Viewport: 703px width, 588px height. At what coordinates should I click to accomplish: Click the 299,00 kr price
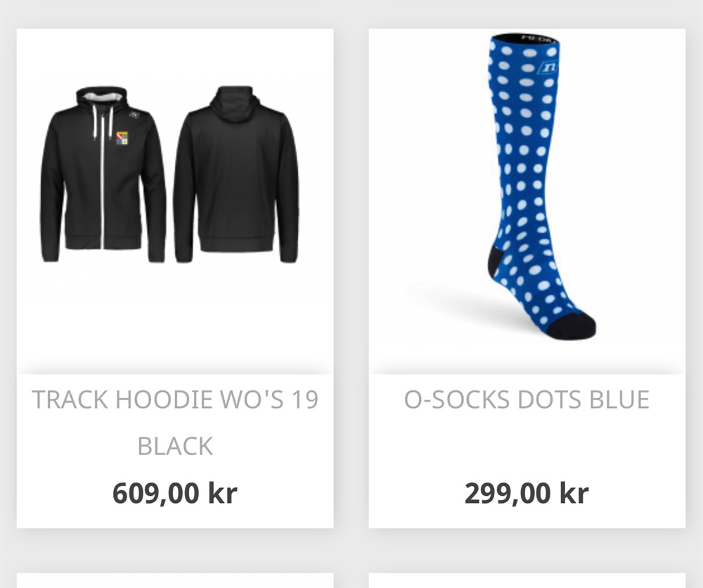tap(527, 493)
